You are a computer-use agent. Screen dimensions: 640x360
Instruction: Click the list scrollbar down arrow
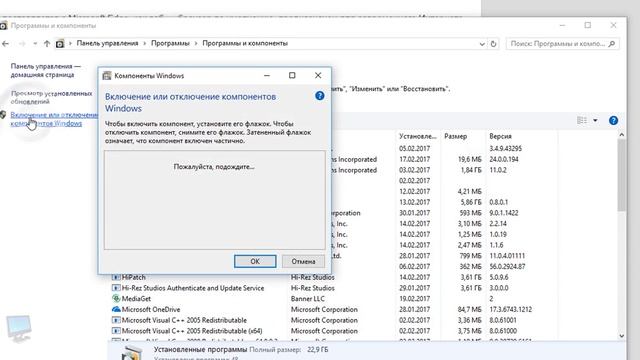point(621,336)
